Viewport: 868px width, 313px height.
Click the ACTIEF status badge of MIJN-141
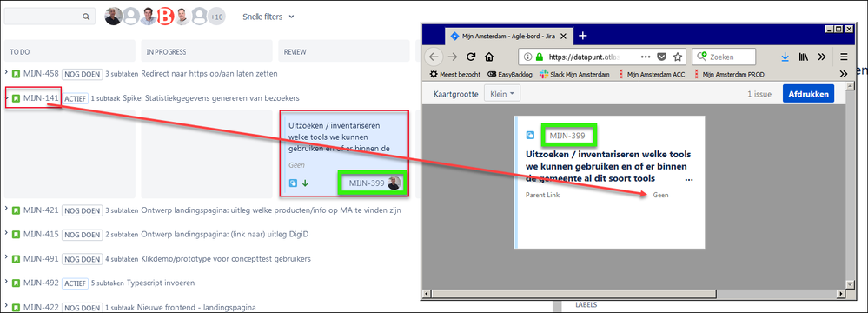tap(76, 98)
